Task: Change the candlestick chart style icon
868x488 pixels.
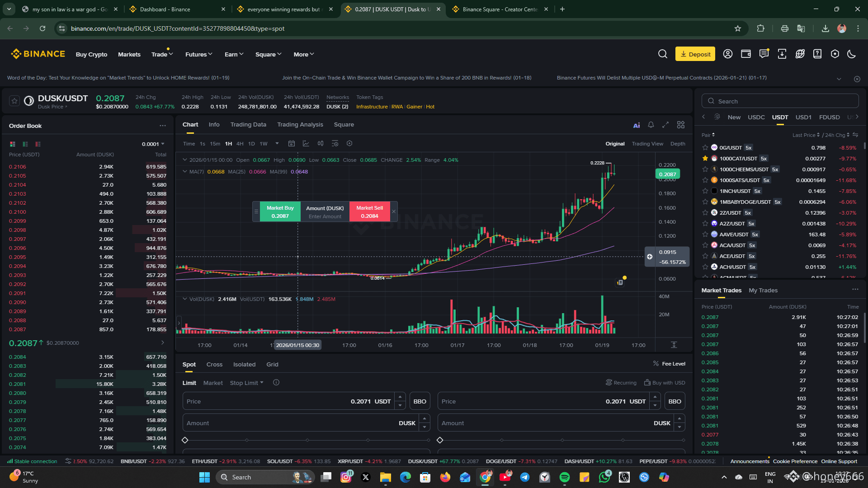Action: click(321, 144)
